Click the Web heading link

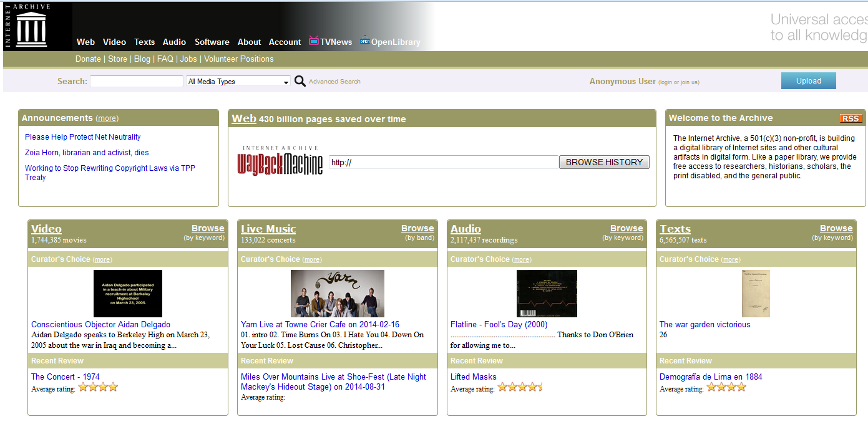coord(244,118)
